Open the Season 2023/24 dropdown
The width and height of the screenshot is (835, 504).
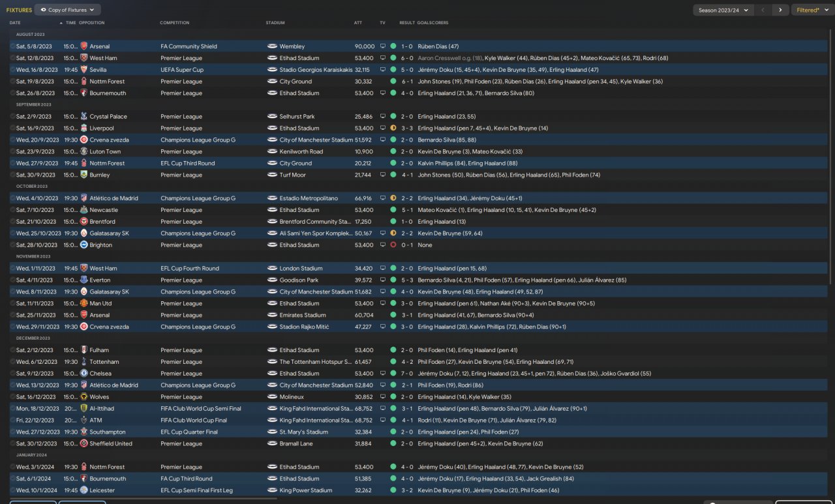click(x=723, y=10)
